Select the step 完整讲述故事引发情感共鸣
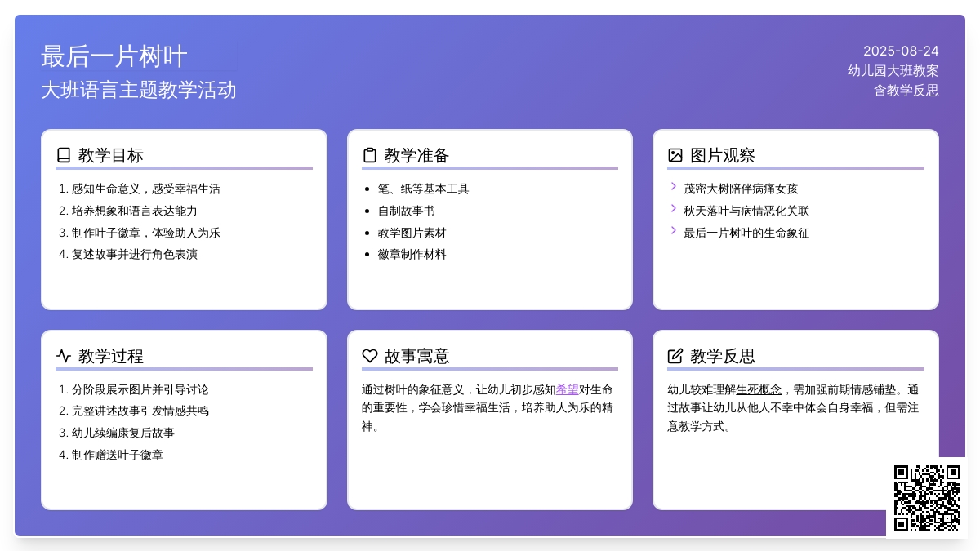Screen dimensions: 980x551 click(x=140, y=411)
